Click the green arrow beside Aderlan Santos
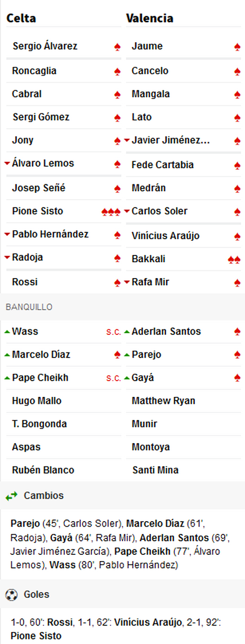 click(x=126, y=332)
